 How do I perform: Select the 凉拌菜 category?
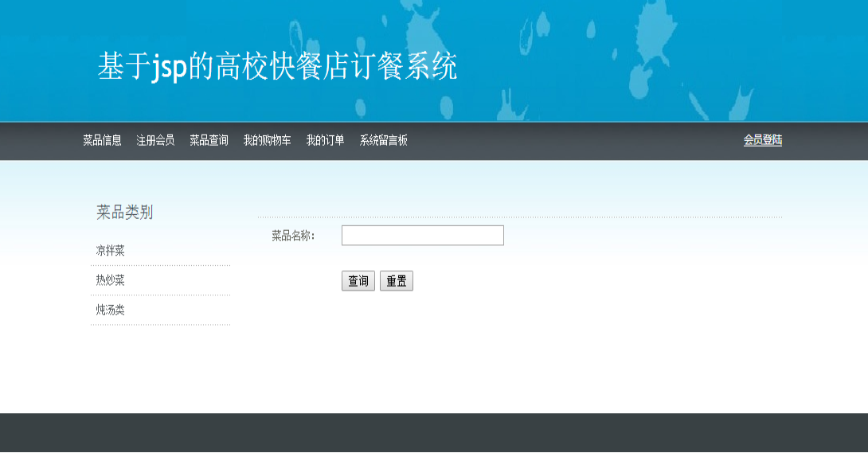click(x=110, y=251)
